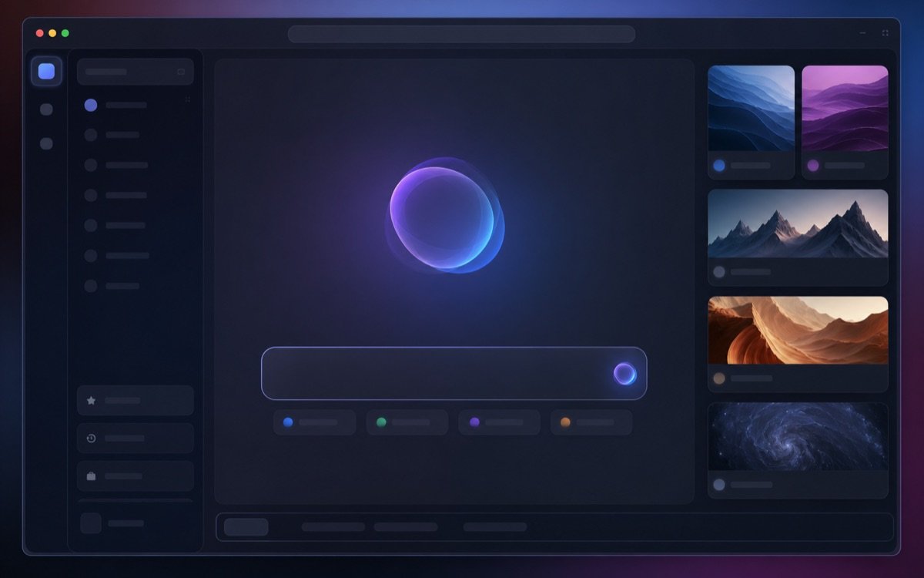Focus the large prompt input box
Screen dimensions: 924x578
pyautogui.click(x=454, y=374)
